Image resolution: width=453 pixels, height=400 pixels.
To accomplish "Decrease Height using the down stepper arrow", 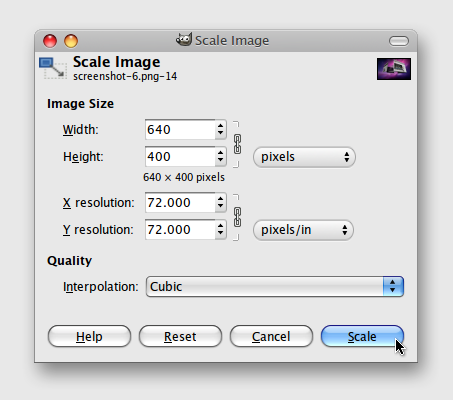I will click(220, 160).
